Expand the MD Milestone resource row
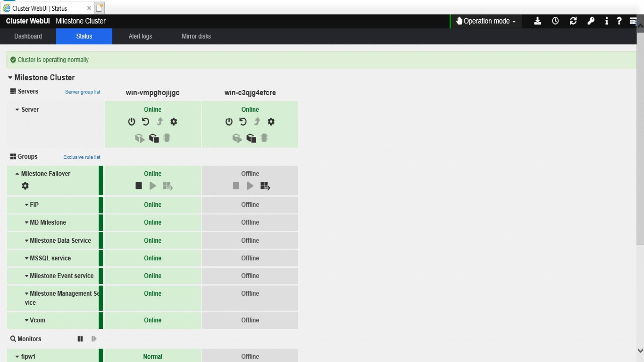This screenshot has height=362, width=644. 26,223
